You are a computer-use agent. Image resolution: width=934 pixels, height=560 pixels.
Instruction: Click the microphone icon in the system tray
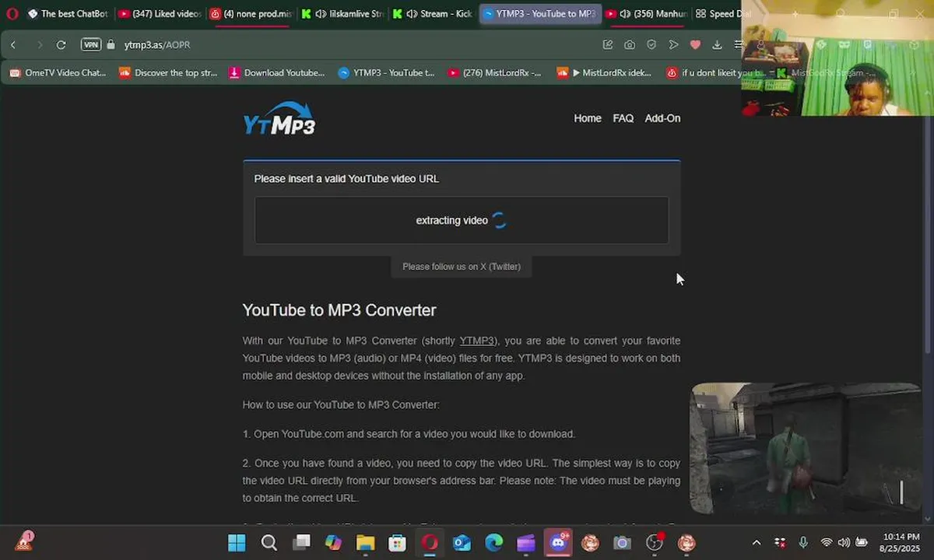(x=803, y=542)
